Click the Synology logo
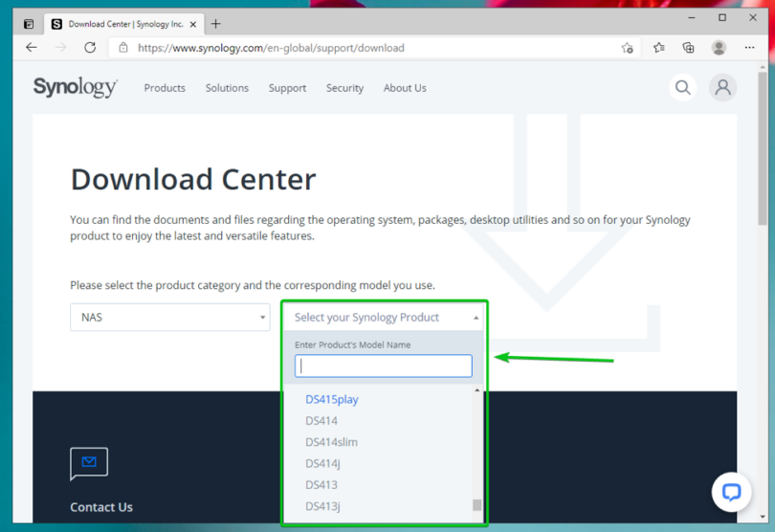Image resolution: width=775 pixels, height=532 pixels. pyautogui.click(x=76, y=87)
